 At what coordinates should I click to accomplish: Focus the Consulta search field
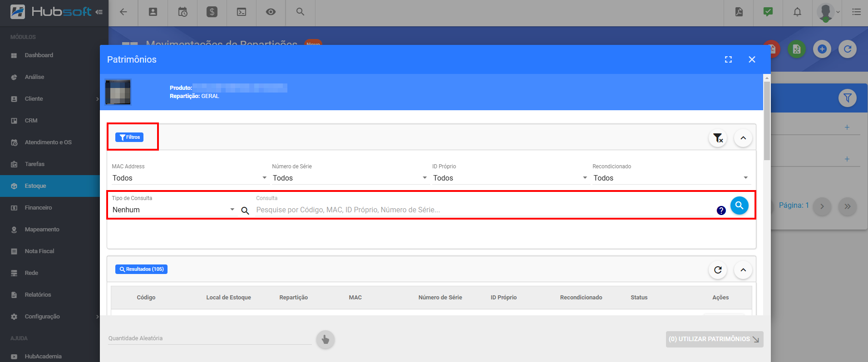[484, 210]
